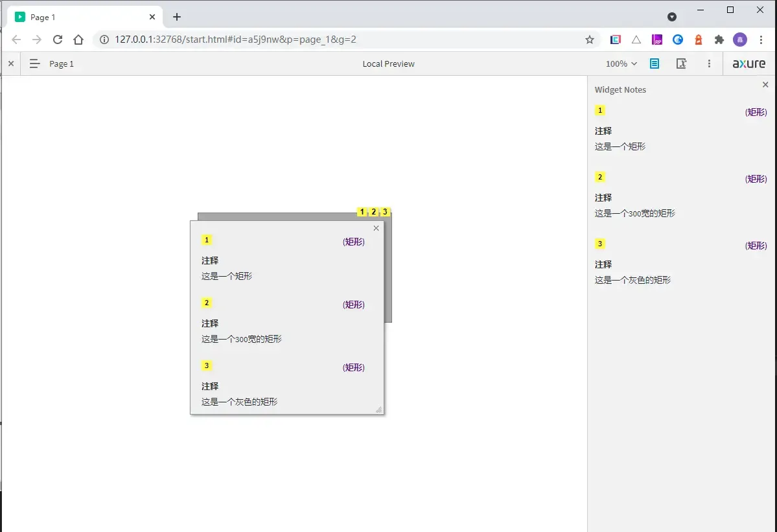Toggle the Axure notes panel icon

tap(655, 64)
